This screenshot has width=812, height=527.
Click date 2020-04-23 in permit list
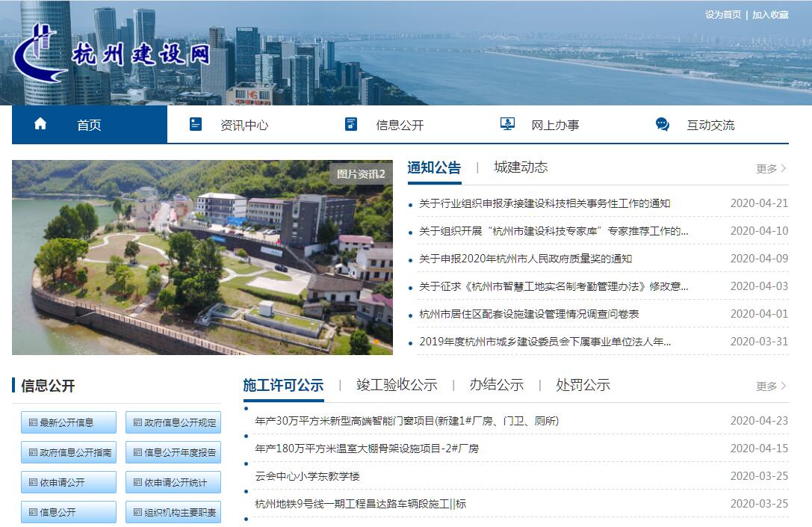coord(759,421)
